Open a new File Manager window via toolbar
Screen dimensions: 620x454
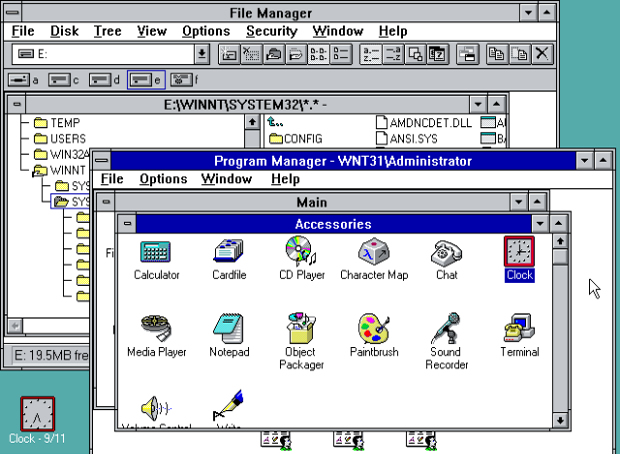pyautogui.click(x=467, y=54)
